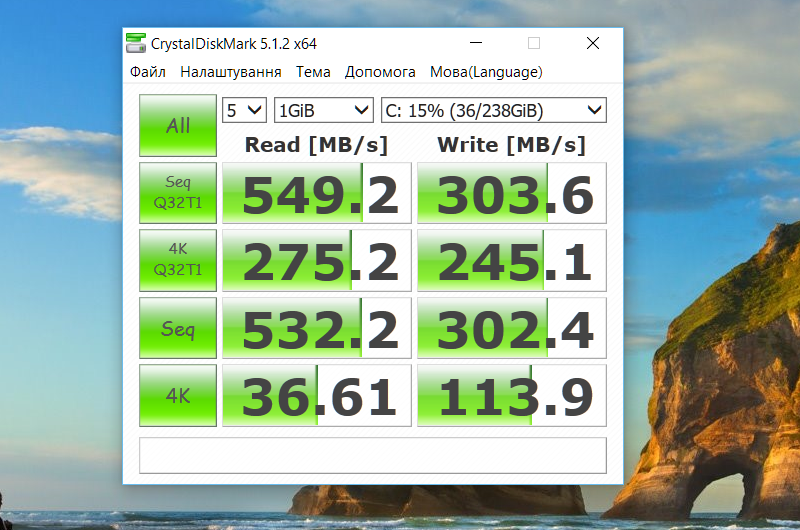Click the Seq write result 302.4
Image resolution: width=800 pixels, height=530 pixels.
coord(512,328)
